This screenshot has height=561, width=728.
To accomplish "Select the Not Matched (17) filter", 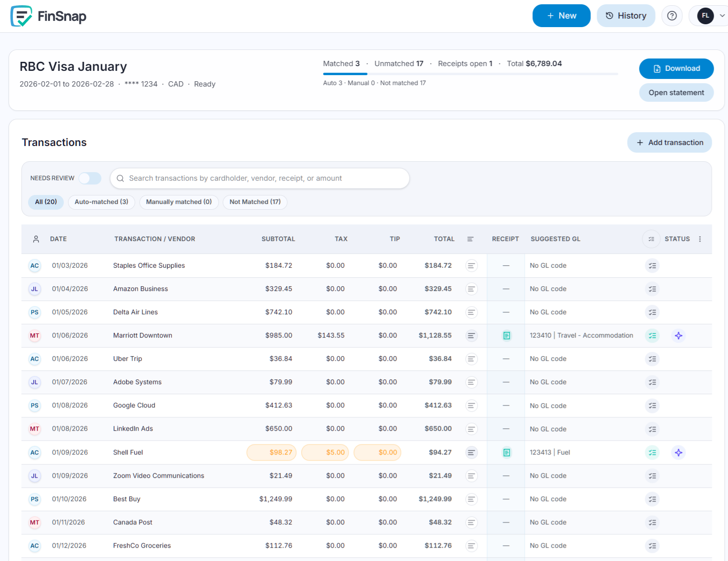I will tap(255, 202).
